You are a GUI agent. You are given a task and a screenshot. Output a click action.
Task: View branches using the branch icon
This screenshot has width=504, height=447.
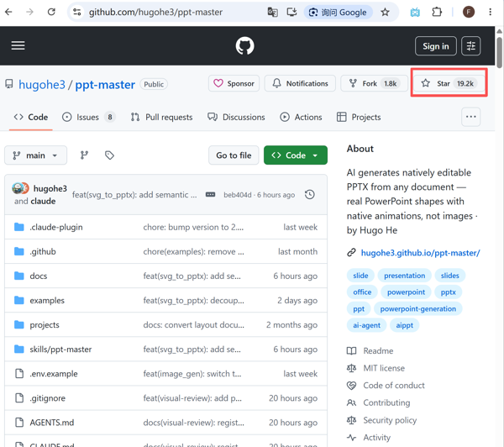84,155
